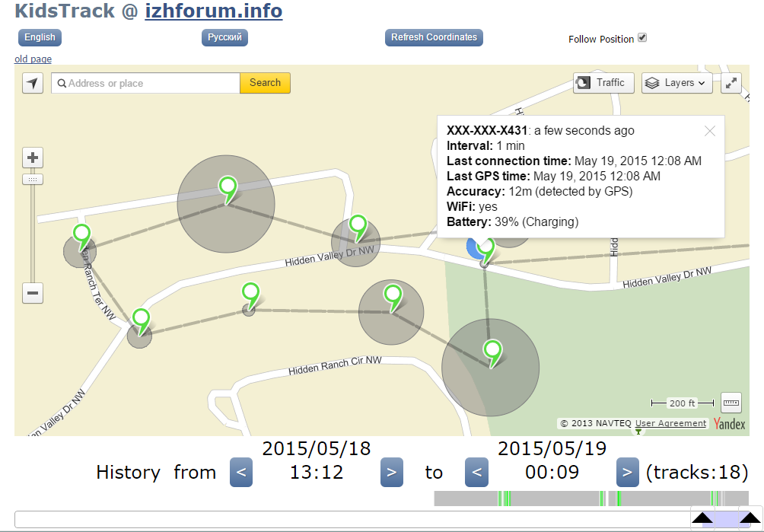
Task: Step the history start time backward
Action: tap(241, 473)
